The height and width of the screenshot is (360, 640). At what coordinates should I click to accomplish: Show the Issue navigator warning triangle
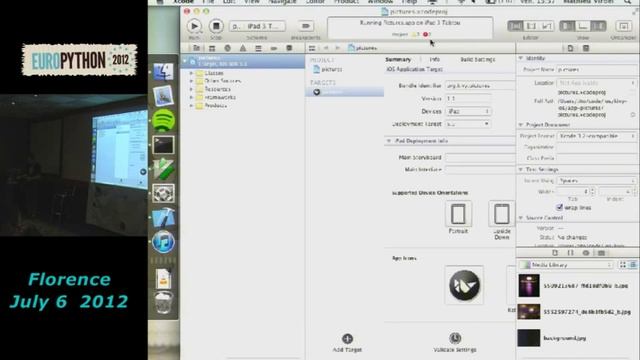[243, 48]
